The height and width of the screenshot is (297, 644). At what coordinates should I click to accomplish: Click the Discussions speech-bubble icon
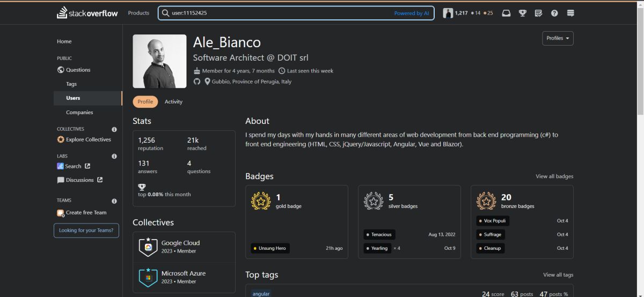click(61, 180)
